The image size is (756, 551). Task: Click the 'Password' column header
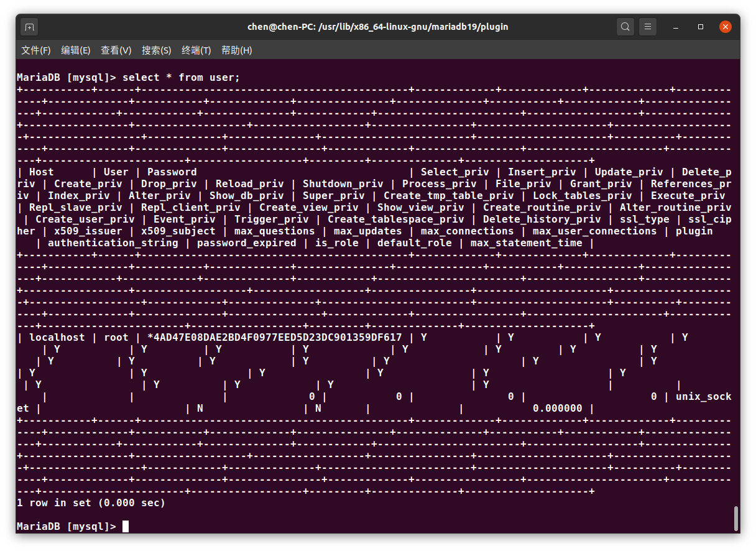[x=172, y=172]
